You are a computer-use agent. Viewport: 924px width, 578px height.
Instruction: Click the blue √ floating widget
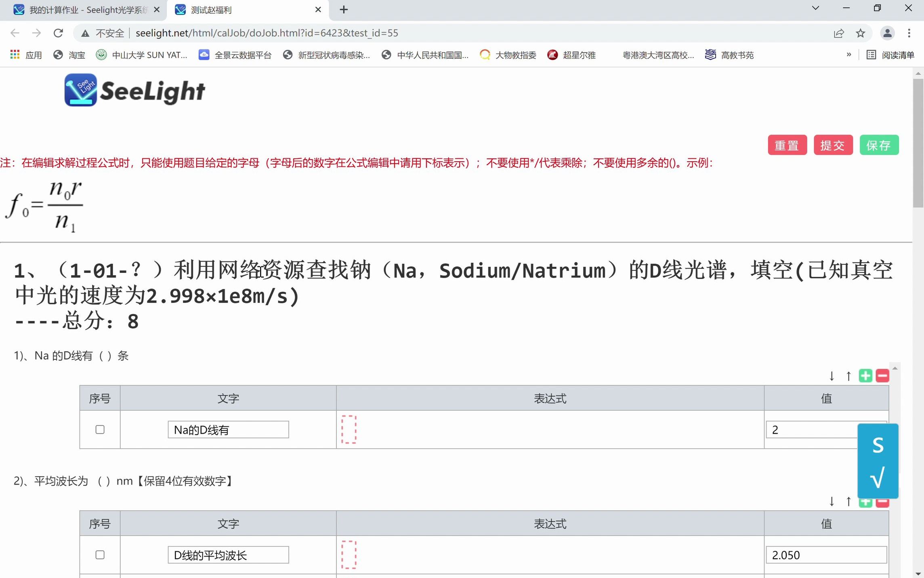click(x=878, y=478)
